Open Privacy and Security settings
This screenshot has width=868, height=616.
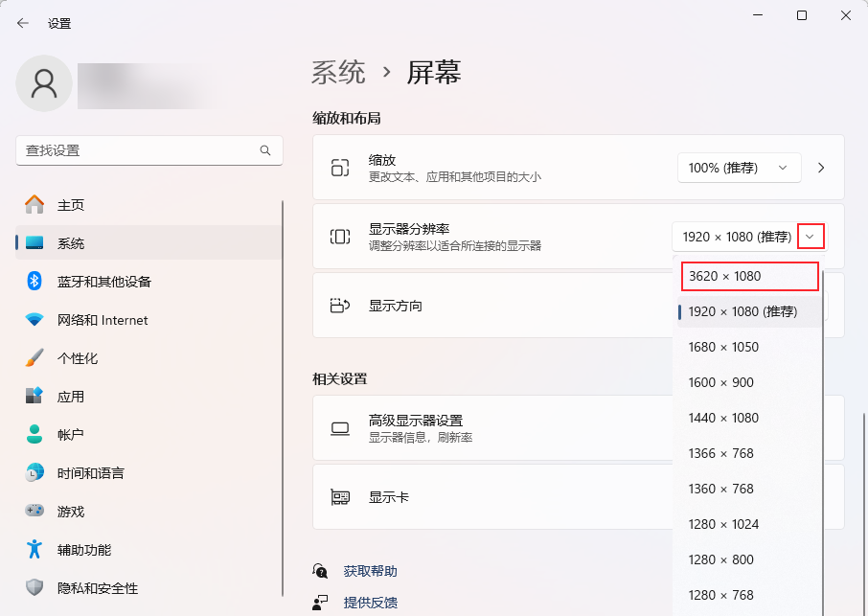98,588
